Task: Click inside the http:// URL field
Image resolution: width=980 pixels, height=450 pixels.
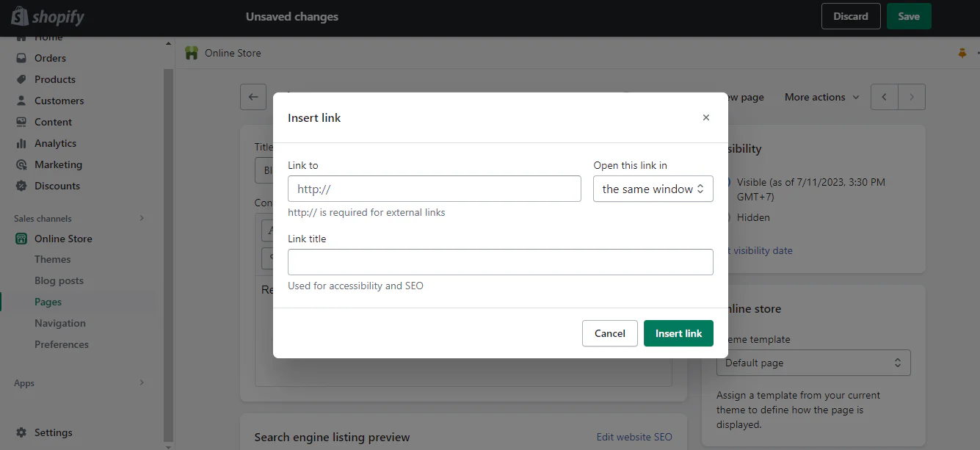Action: [x=434, y=189]
